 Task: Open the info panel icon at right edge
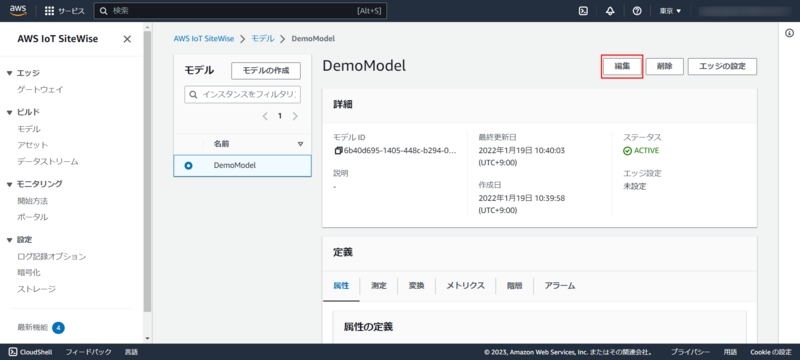point(789,33)
